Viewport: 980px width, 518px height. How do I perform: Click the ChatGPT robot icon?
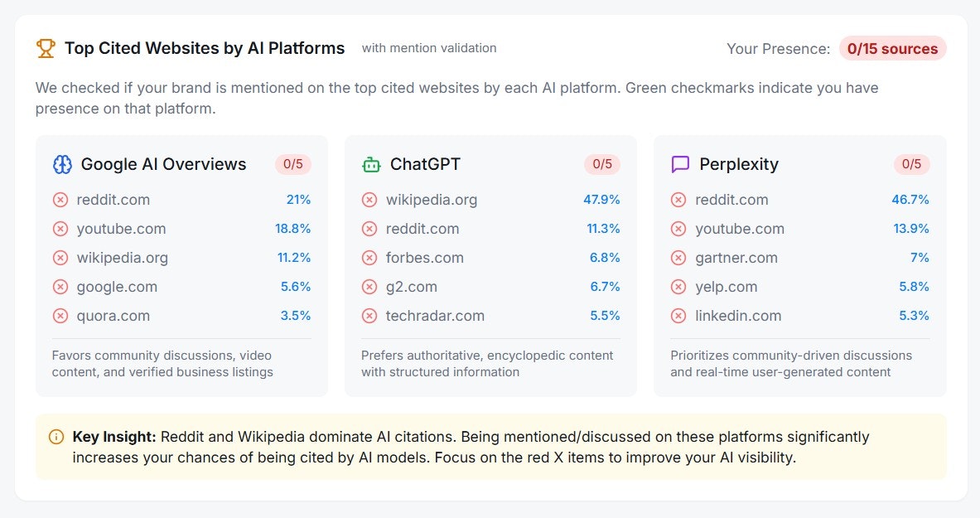(371, 165)
